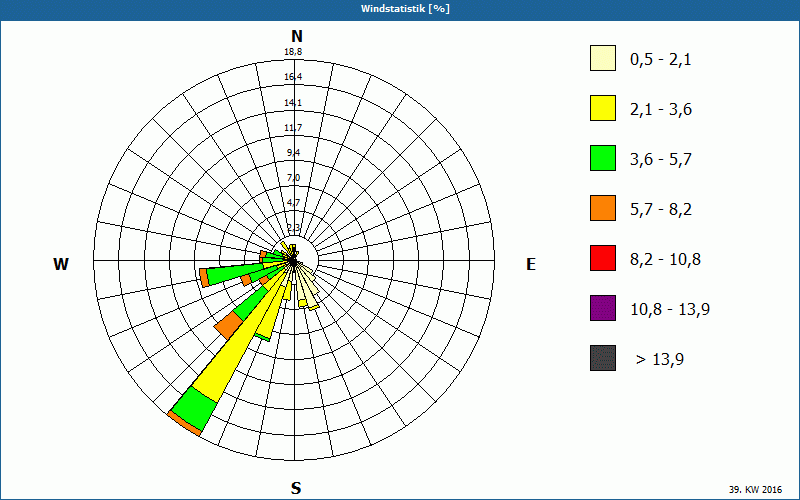Click the red 8,2 - 10,8 legend swatch
800x500 pixels.
tap(603, 258)
